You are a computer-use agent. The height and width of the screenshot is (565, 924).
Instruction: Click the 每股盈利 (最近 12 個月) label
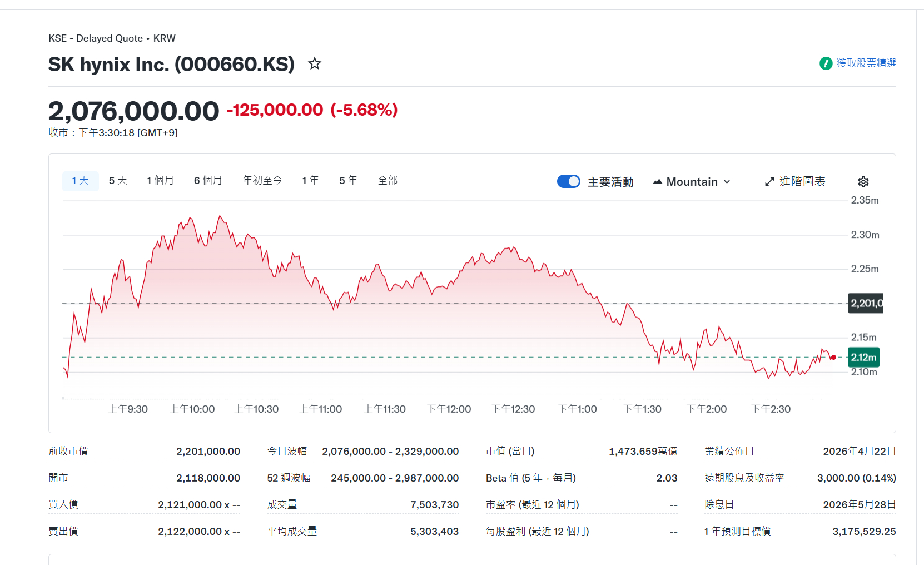tap(537, 532)
